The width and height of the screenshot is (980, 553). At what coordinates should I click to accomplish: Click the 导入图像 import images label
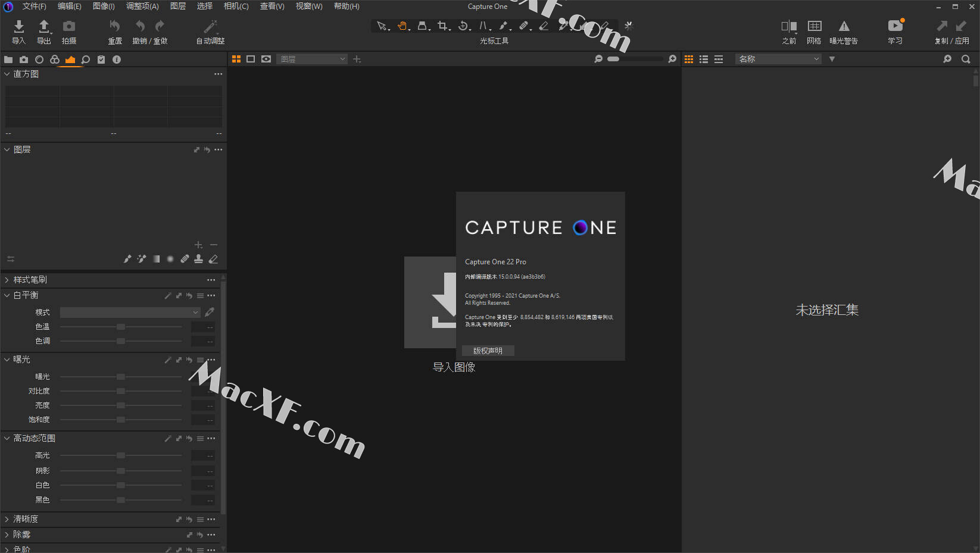[454, 367]
